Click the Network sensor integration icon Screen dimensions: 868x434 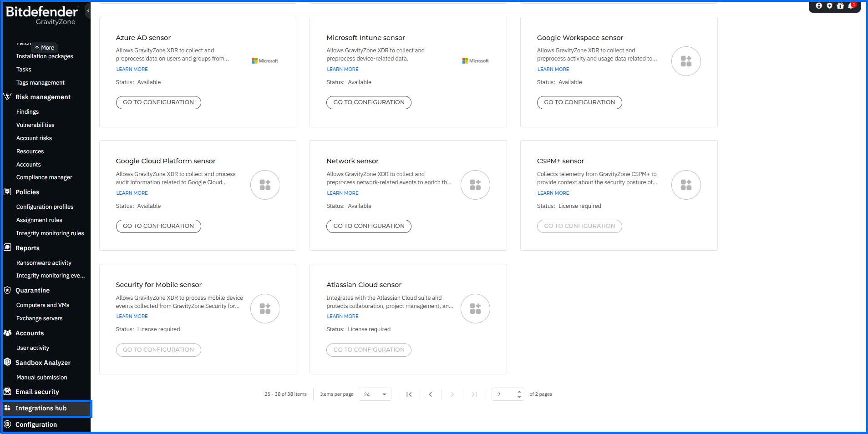point(475,185)
